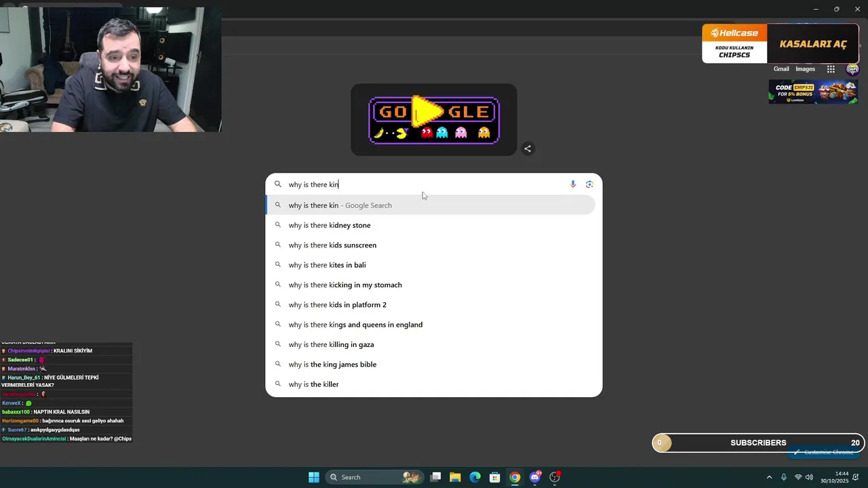Open Google Lens search by image
Viewport: 868px width, 488px height.
589,184
